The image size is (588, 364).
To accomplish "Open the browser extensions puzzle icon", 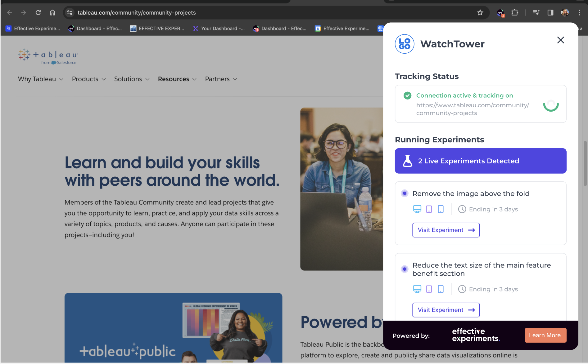I will [x=514, y=12].
